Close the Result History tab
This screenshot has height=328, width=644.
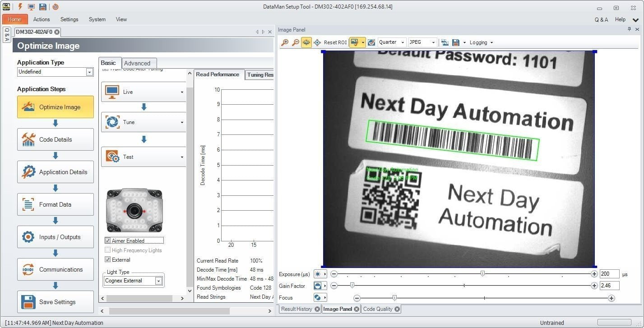(317, 309)
